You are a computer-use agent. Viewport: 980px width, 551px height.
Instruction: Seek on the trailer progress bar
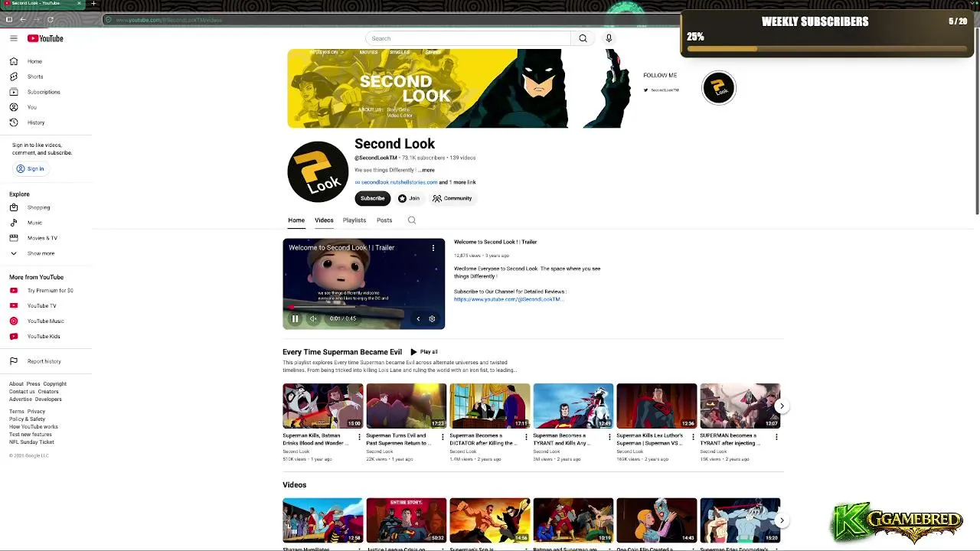[x=364, y=308]
